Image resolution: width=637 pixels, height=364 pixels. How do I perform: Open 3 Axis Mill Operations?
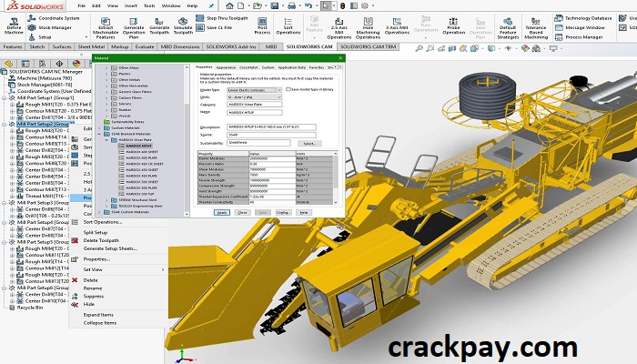(x=397, y=26)
